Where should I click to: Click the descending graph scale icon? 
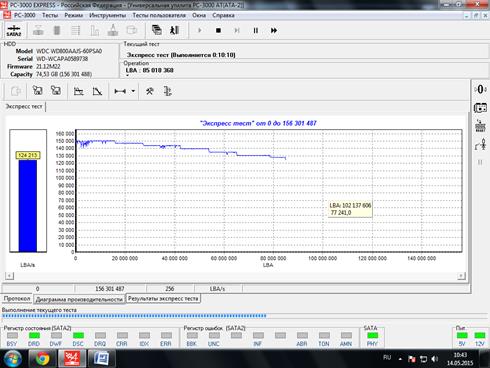[x=97, y=91]
